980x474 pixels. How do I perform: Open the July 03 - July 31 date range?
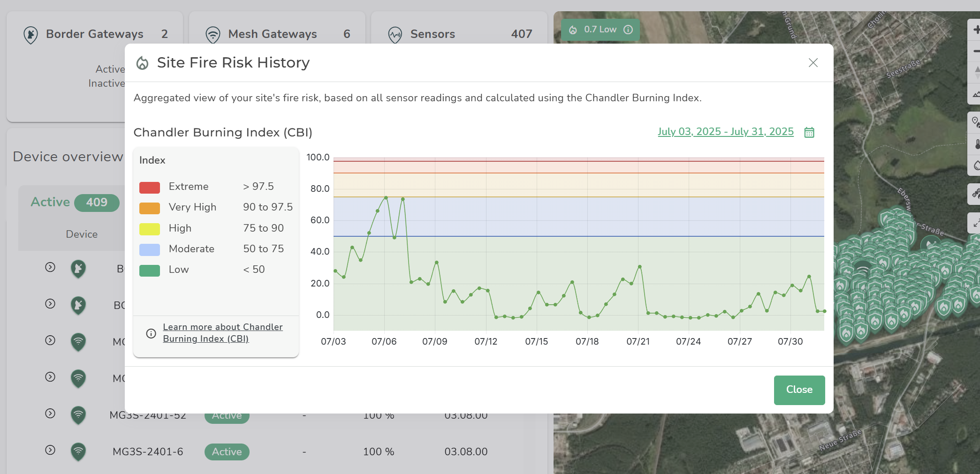click(725, 132)
